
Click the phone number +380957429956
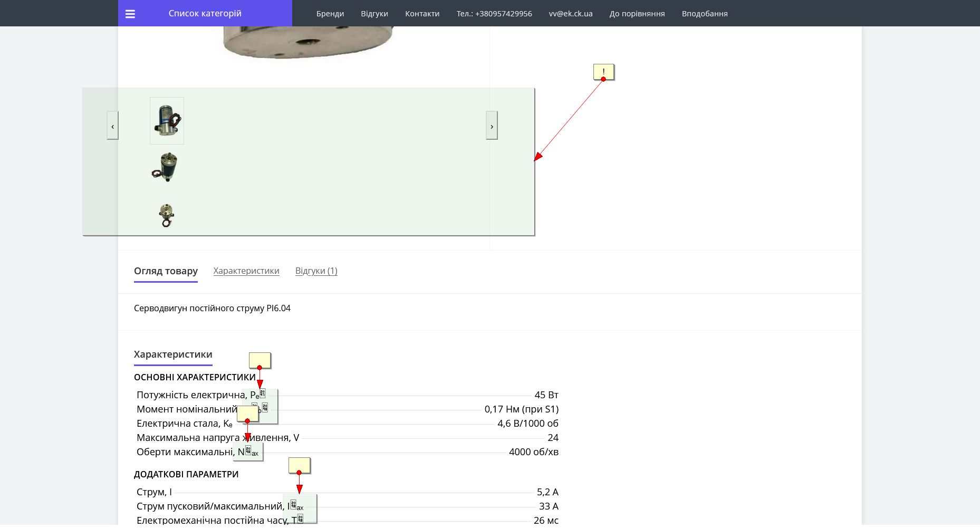point(494,14)
